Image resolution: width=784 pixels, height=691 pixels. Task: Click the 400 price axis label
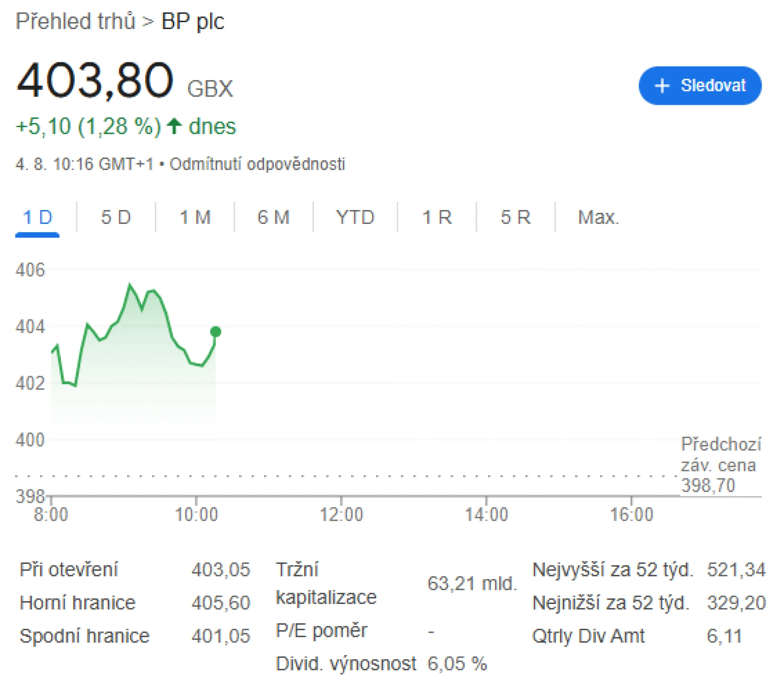(30, 440)
